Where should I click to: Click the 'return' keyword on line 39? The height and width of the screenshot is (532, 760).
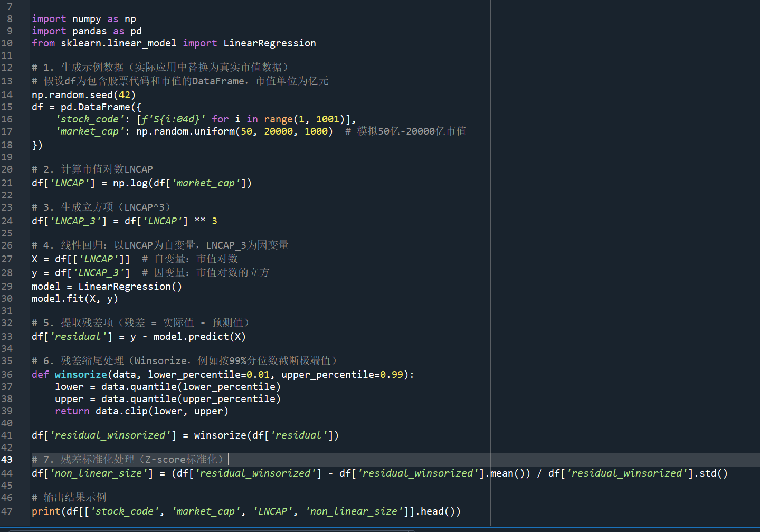point(72,411)
